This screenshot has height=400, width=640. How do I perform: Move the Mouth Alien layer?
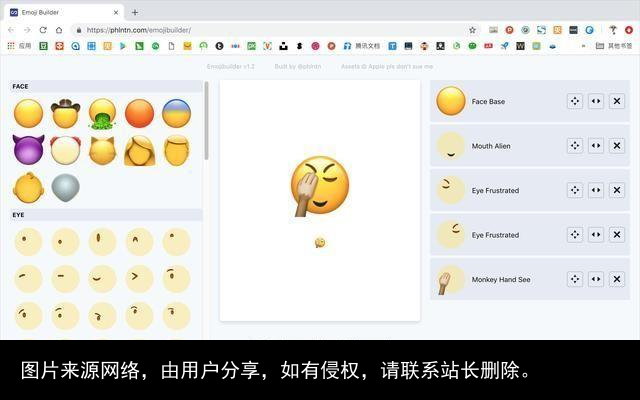(x=575, y=145)
